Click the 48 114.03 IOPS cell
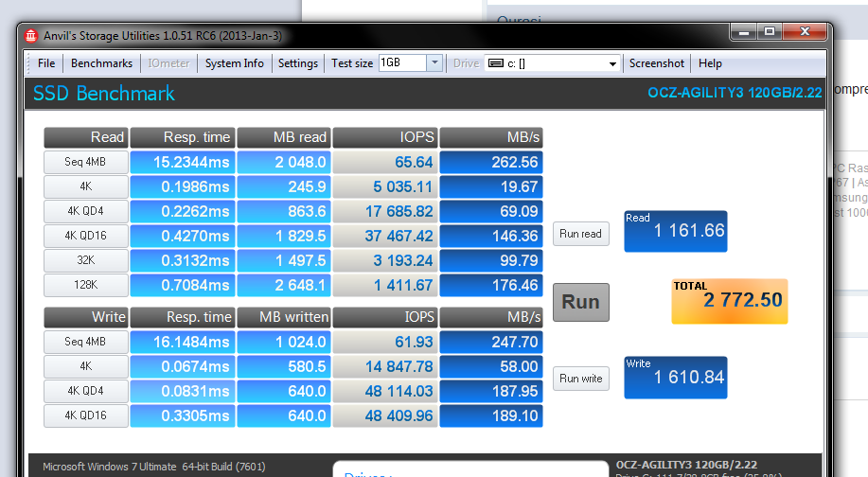Screen dimensions: 868x477 click(x=385, y=391)
